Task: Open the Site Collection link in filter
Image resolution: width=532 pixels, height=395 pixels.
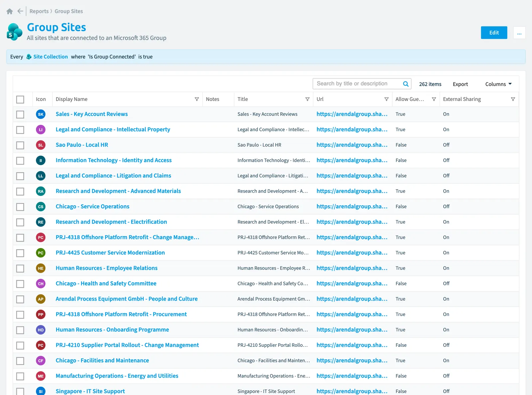Action: [x=51, y=57]
